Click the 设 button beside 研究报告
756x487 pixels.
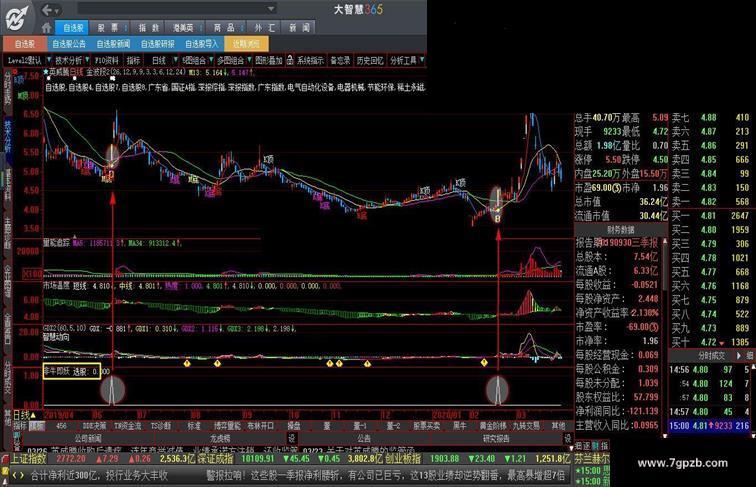(567, 439)
